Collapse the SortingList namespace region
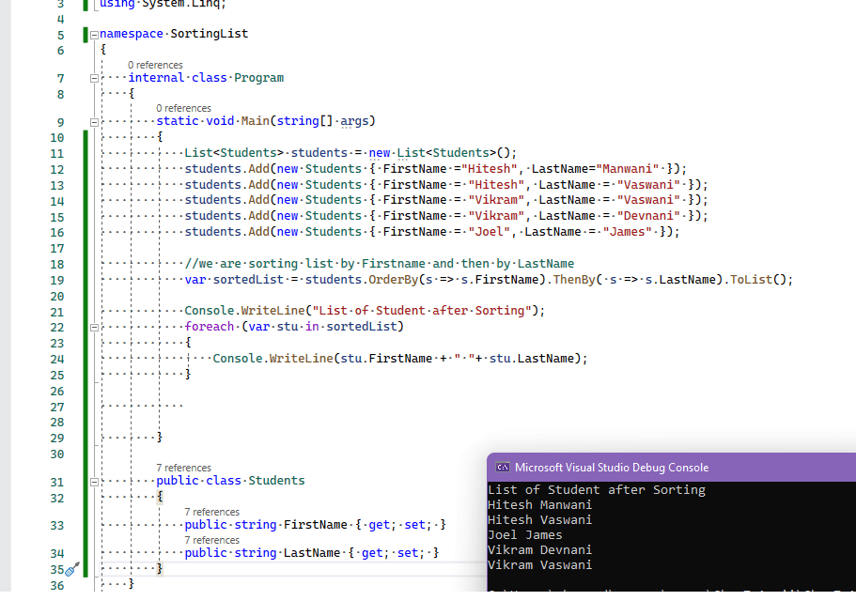The image size is (856, 616). (x=93, y=33)
